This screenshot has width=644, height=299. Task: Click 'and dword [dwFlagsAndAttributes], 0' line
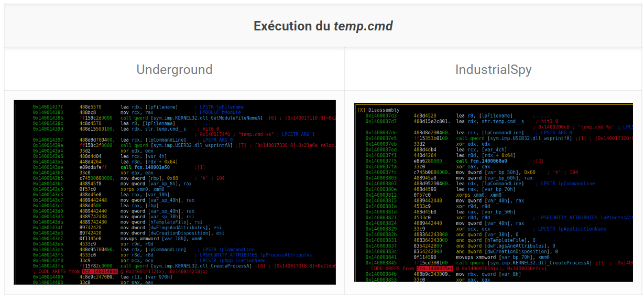point(506,245)
